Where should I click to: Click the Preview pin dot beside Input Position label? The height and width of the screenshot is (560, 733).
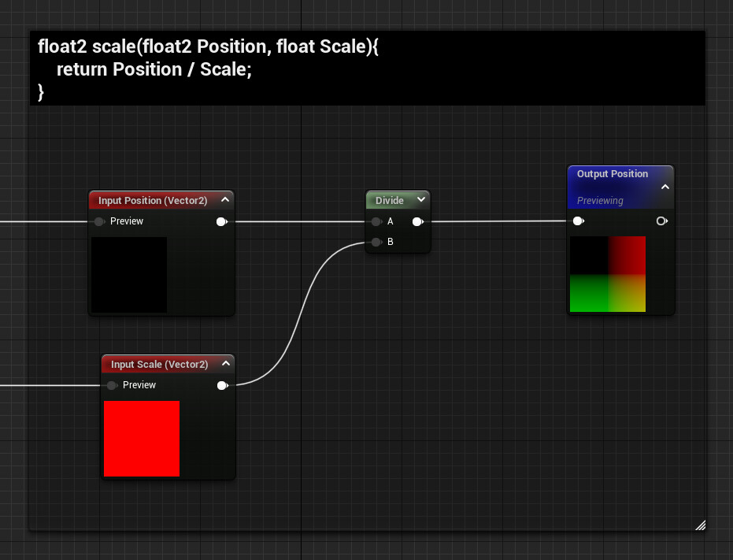[x=99, y=221]
